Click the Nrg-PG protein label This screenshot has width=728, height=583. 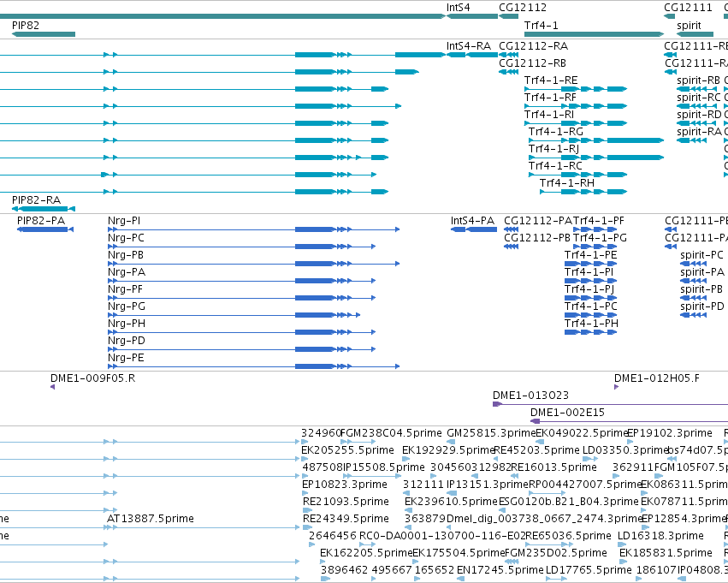pyautogui.click(x=127, y=306)
